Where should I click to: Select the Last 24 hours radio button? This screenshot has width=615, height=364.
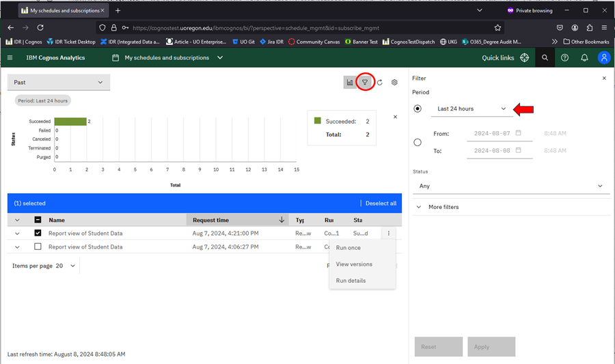point(418,109)
